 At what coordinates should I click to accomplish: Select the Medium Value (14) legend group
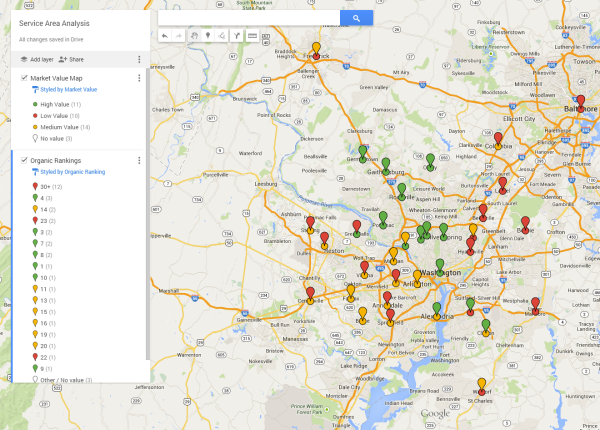[x=61, y=127]
